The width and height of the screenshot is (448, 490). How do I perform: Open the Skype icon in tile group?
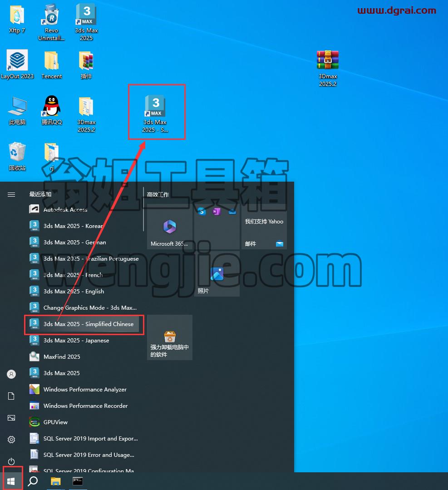pyautogui.click(x=202, y=212)
